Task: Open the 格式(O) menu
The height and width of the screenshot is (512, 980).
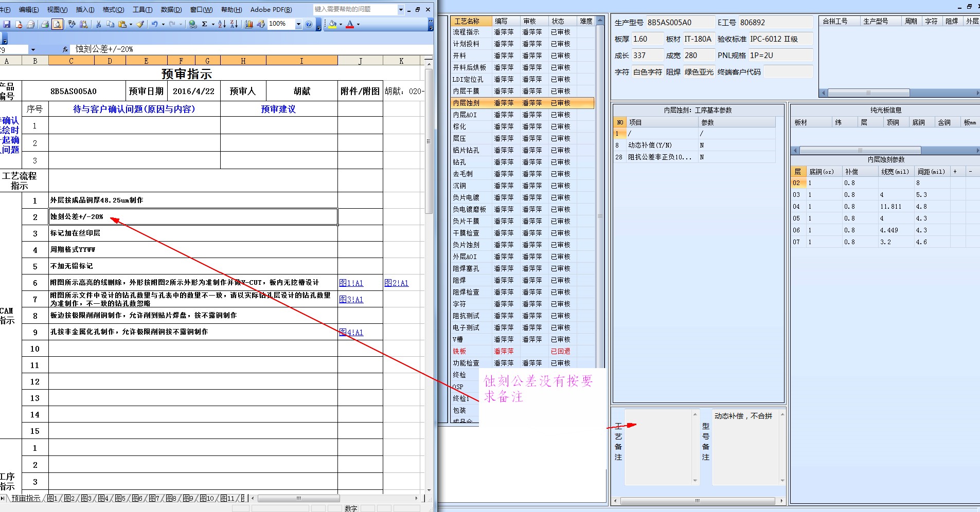Action: click(x=113, y=10)
